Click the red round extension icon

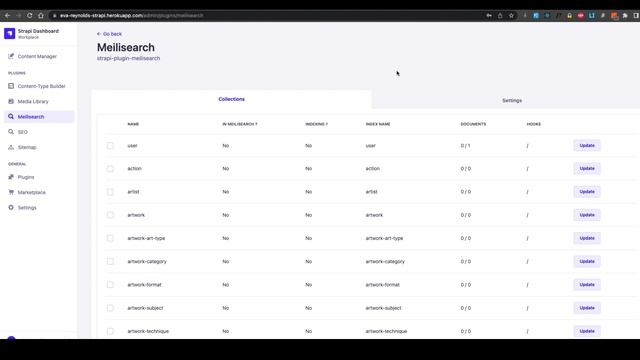point(580,16)
